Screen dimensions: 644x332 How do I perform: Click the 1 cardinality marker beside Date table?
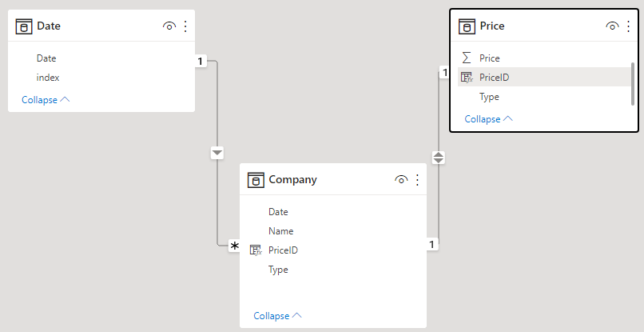pos(200,62)
